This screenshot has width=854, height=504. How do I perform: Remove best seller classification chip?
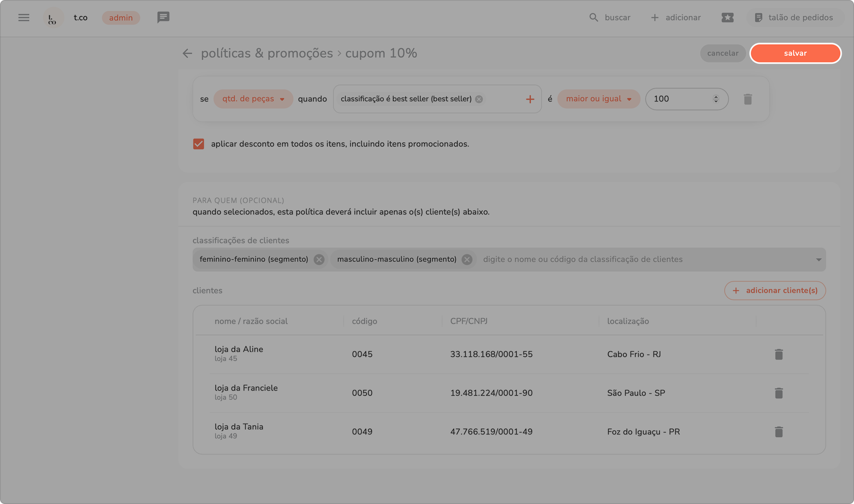click(x=479, y=99)
